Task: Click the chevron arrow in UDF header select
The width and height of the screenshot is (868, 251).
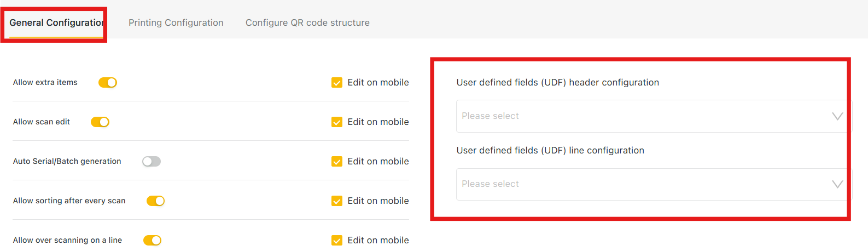Action: [837, 116]
